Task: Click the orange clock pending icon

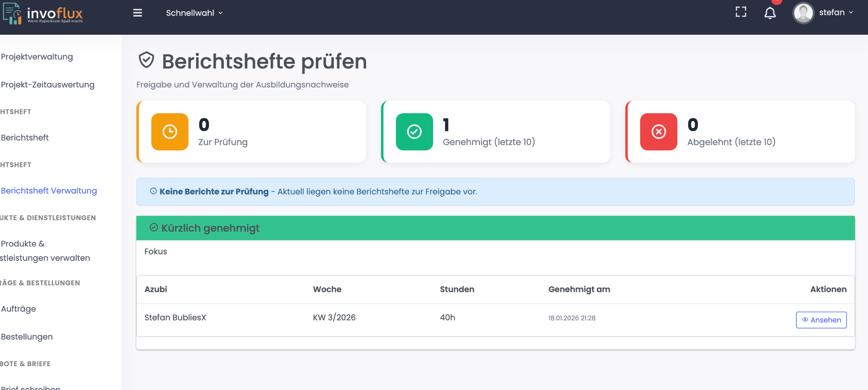Action: point(170,132)
